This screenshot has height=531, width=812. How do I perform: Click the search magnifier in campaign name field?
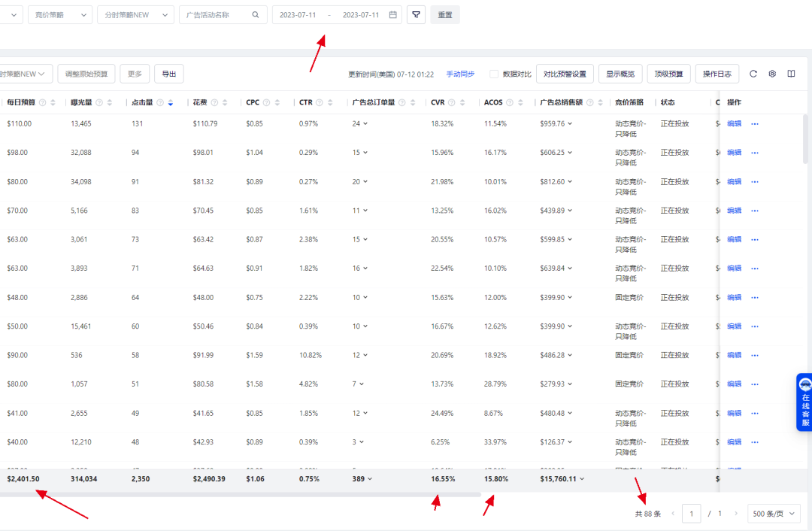[x=256, y=15]
